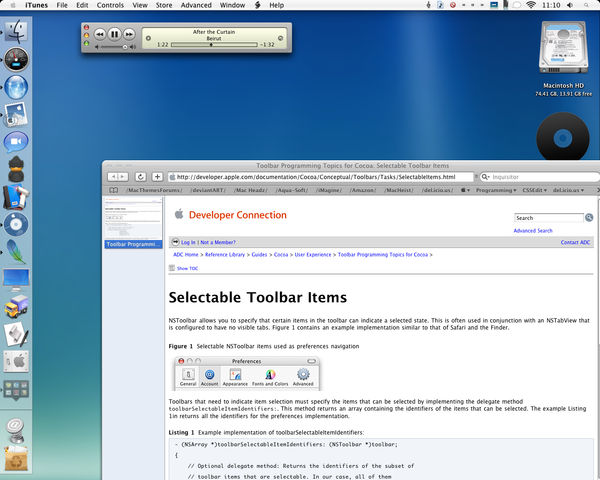Open the Window menu

(x=232, y=5)
